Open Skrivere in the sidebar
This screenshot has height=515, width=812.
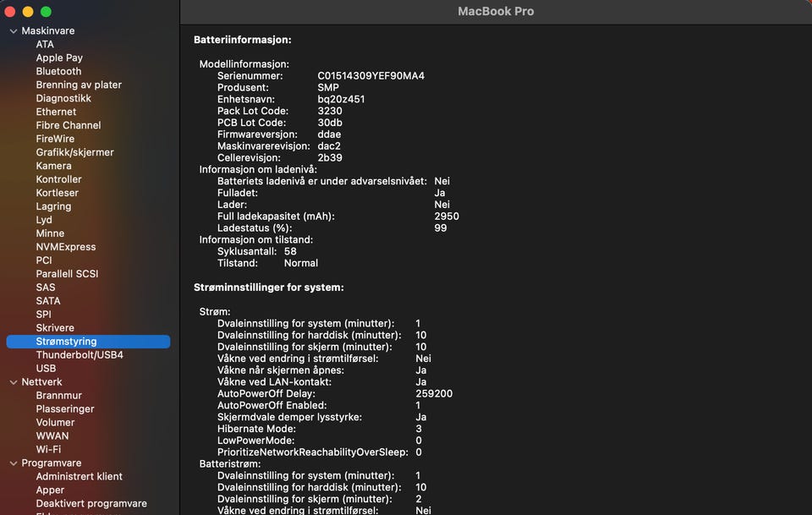click(55, 327)
